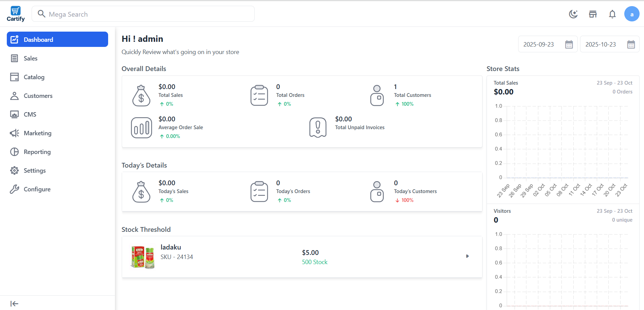Click inside the Mega Search field
The width and height of the screenshot is (644, 310).
tap(143, 14)
